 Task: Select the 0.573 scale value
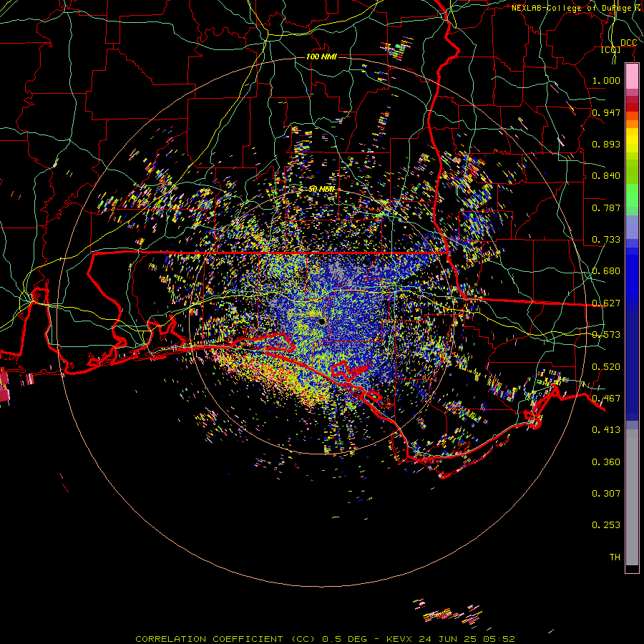point(606,334)
